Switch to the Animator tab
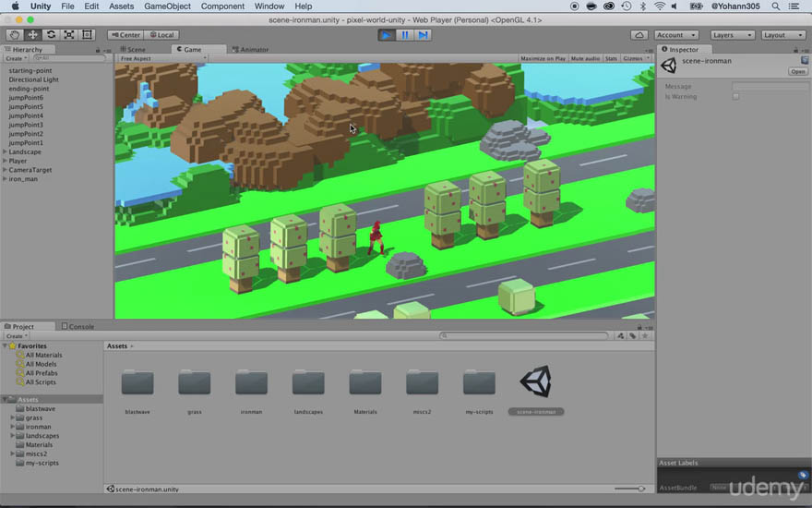 (x=251, y=49)
